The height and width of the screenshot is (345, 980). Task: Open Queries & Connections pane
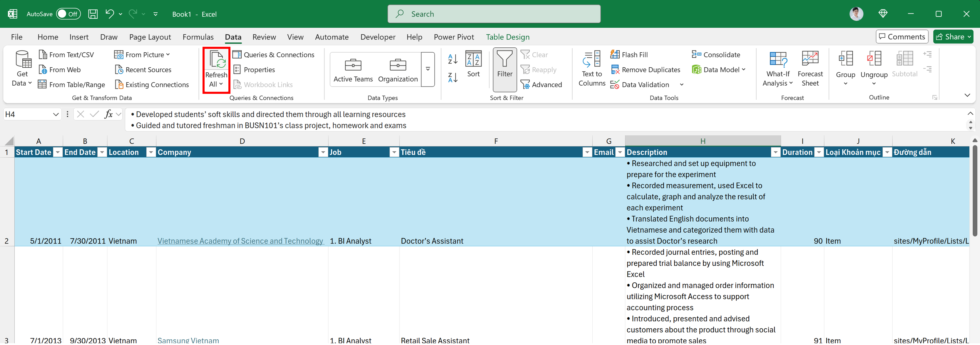(274, 55)
